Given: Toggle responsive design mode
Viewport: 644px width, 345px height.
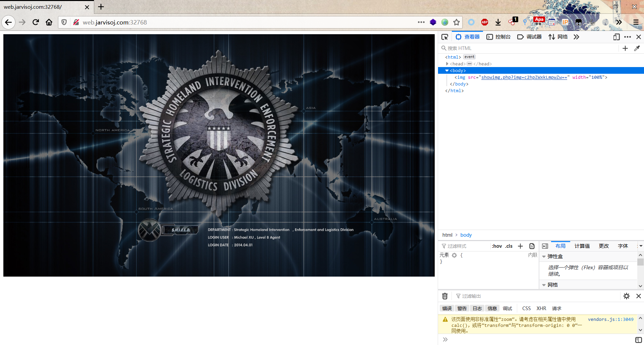Looking at the screenshot, I should [616, 37].
